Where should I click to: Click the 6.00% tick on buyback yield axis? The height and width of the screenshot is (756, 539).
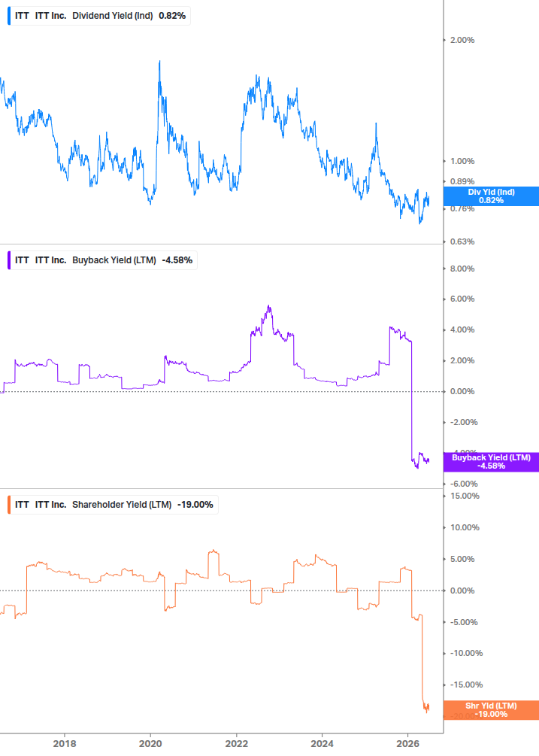tap(462, 299)
